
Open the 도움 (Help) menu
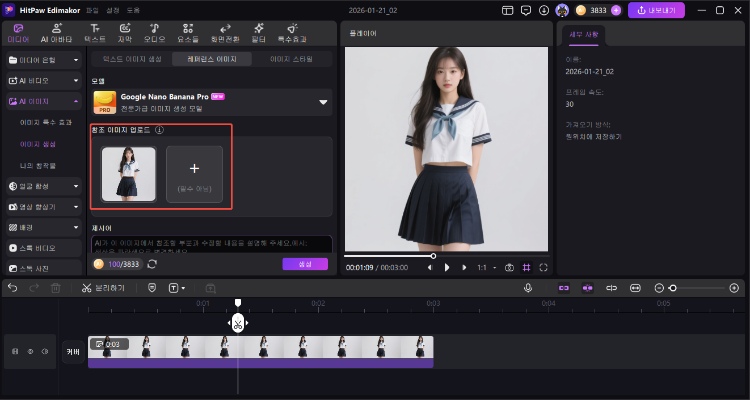133,10
